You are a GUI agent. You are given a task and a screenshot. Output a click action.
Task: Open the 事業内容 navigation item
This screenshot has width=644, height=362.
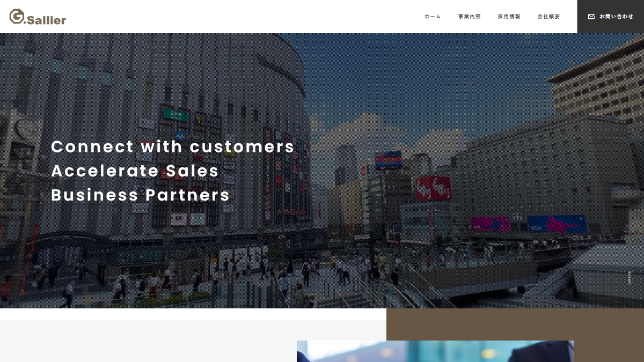tap(470, 17)
